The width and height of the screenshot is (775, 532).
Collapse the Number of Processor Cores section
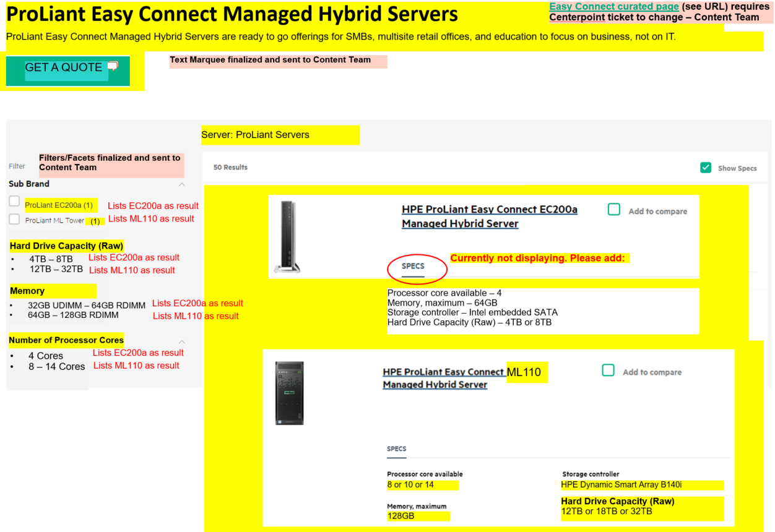(182, 341)
